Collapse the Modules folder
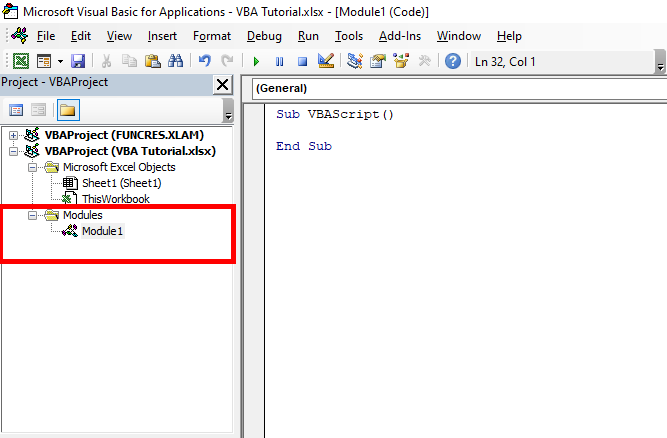 [x=32, y=216]
